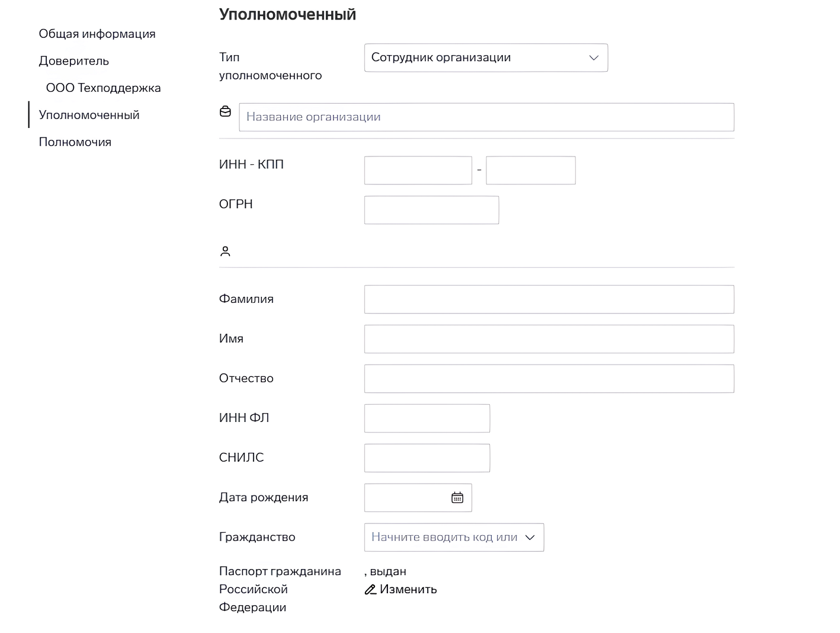Click the КПП input field
The height and width of the screenshot is (633, 840).
(531, 171)
